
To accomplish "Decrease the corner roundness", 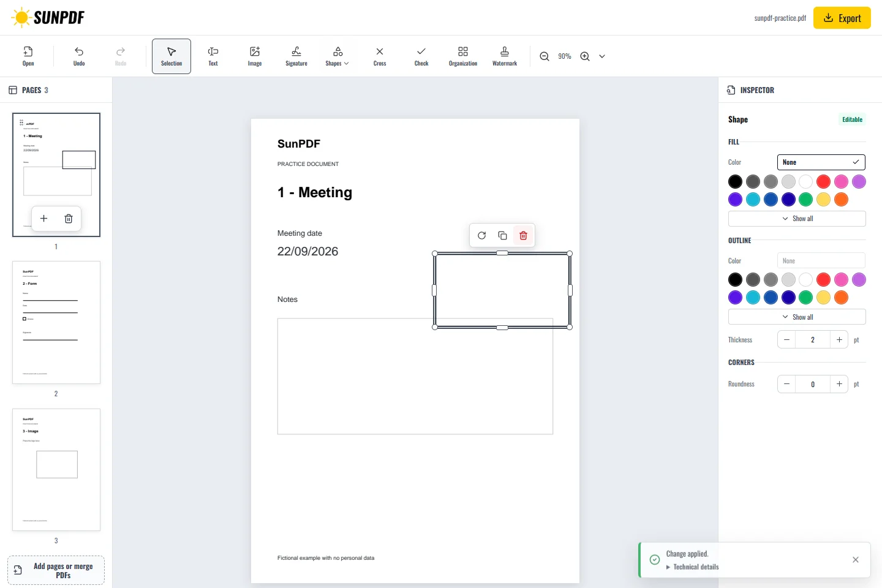I will 786,384.
